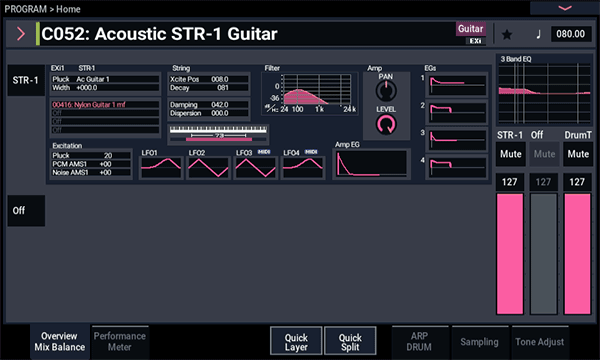Click Excitation Pluck 20 value
The width and height of the screenshot is (600, 360).
click(x=91, y=155)
